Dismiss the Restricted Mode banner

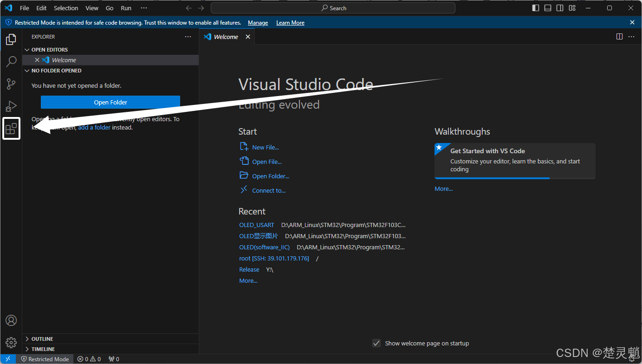[632, 22]
